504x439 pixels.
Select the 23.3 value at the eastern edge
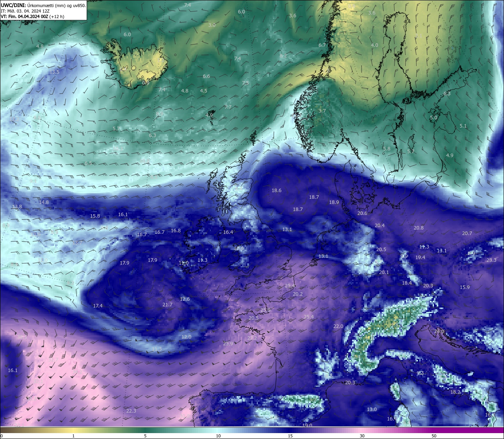coord(491,260)
